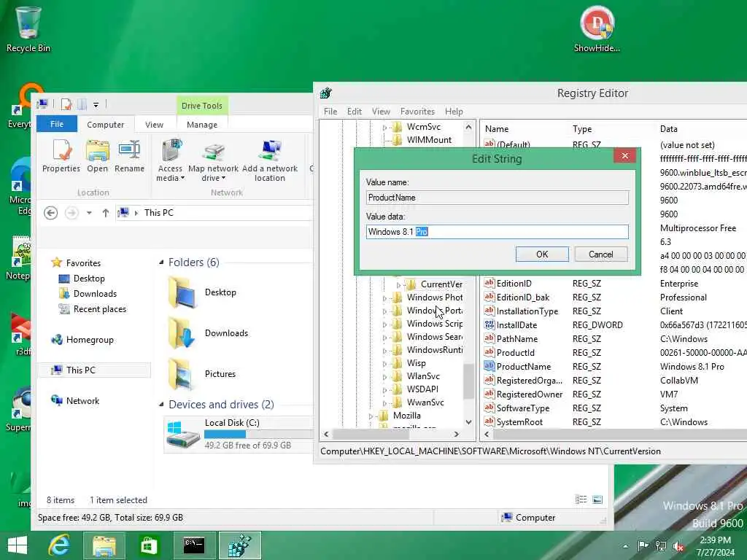Image resolution: width=747 pixels, height=560 pixels.
Task: Click OK in Edit String dialog
Action: [542, 254]
